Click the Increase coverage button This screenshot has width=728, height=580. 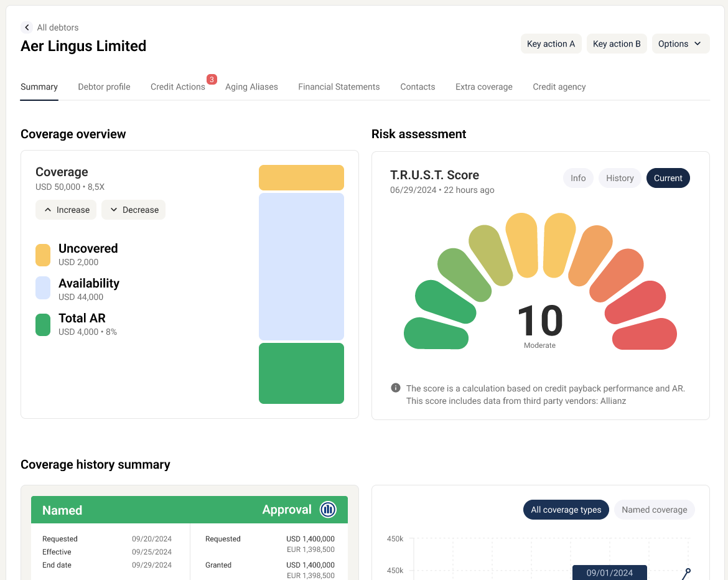point(66,210)
